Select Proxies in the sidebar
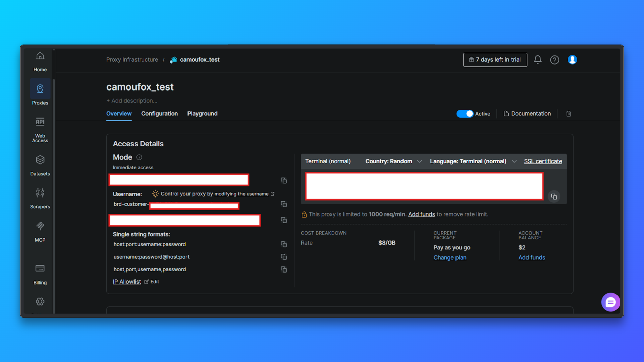 tap(40, 93)
